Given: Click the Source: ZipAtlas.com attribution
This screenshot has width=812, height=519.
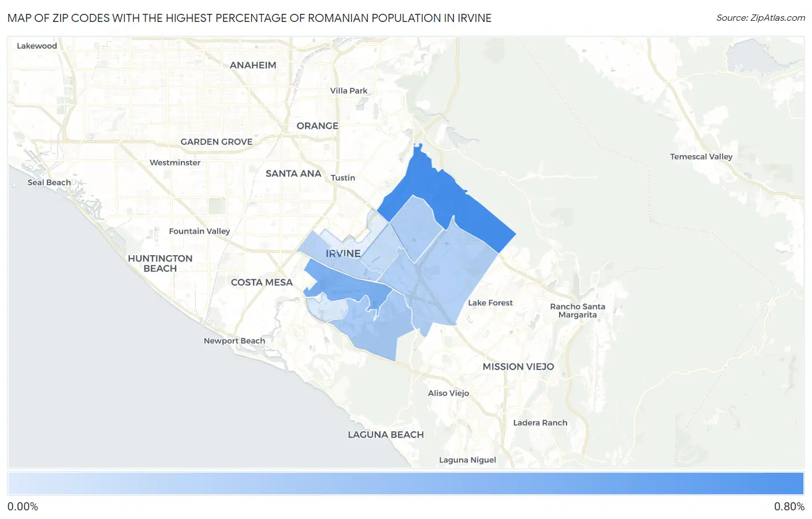Looking at the screenshot, I should pyautogui.click(x=761, y=18).
